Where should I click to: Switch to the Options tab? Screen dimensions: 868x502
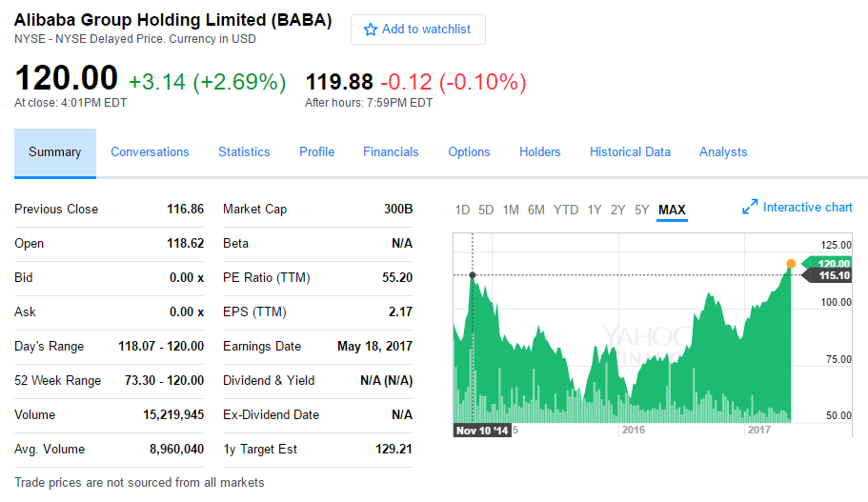tap(469, 152)
